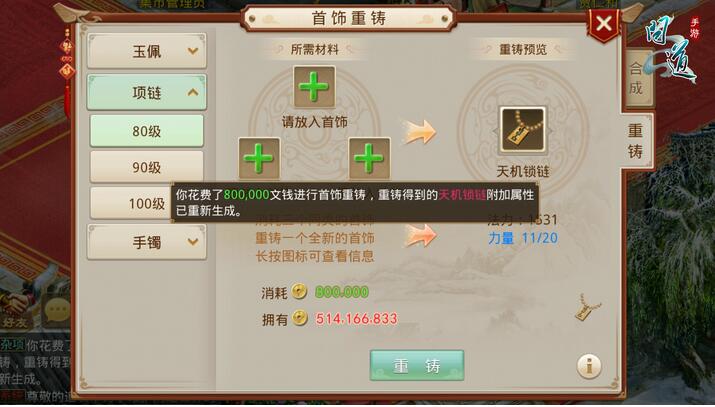The image size is (715, 407).
Task: Add jewelry in the top plus slot
Action: 314,87
